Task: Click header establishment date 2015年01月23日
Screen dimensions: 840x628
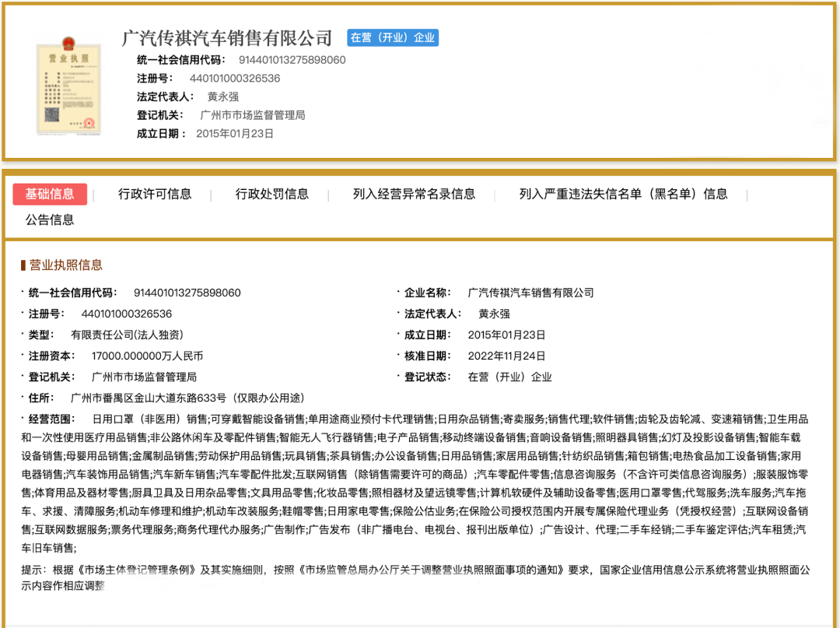Action: [235, 133]
